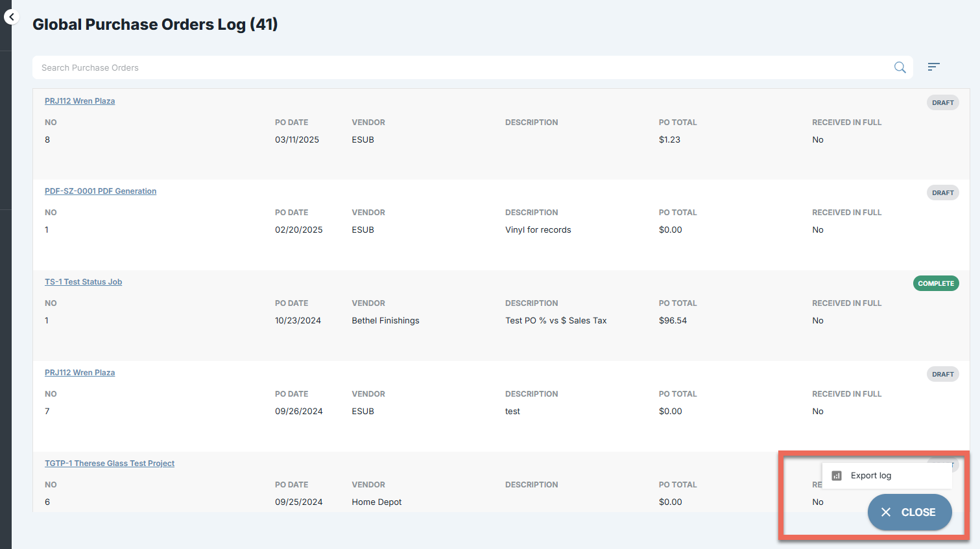980x549 pixels.
Task: Open PDF-SZ-0001 PDF Generation link
Action: [x=101, y=191]
